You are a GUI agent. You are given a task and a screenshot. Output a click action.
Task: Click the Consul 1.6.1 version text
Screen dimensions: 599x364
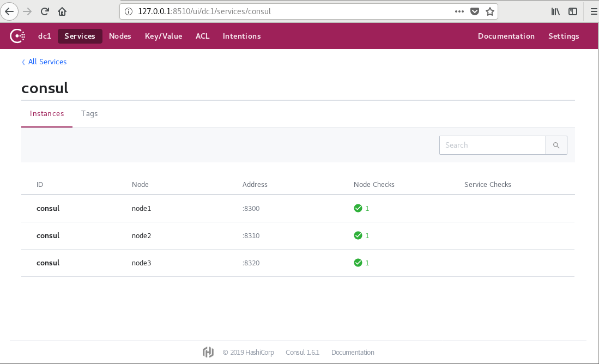click(x=302, y=352)
